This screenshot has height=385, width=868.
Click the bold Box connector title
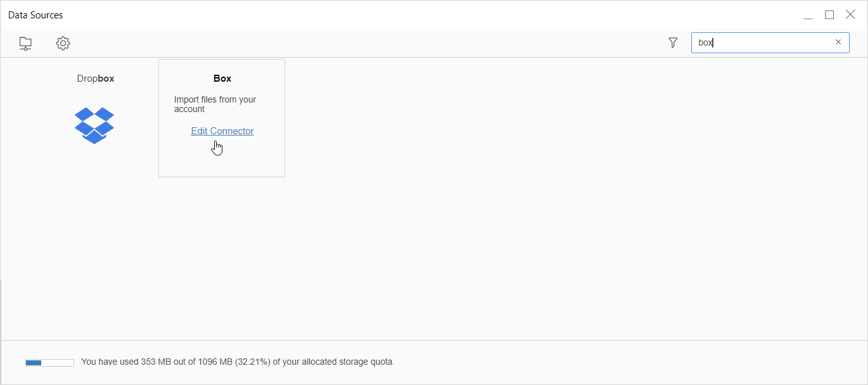222,79
